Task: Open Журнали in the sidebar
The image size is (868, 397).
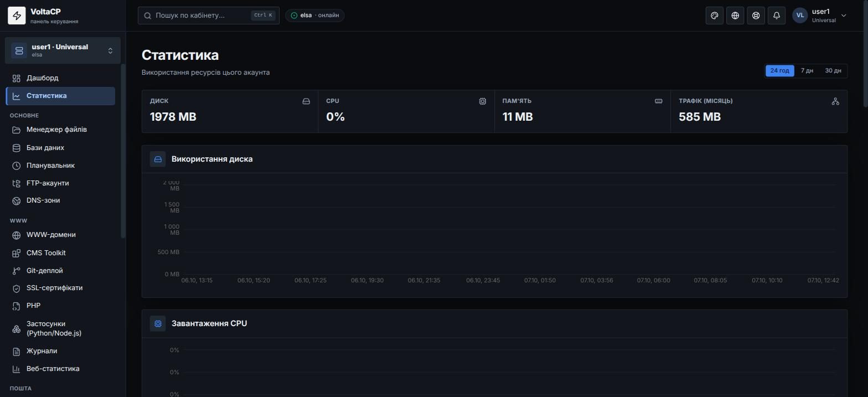Action: point(60,351)
